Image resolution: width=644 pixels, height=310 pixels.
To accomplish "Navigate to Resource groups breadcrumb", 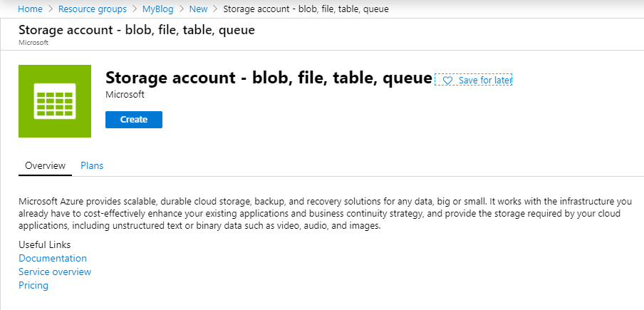I will click(x=93, y=9).
